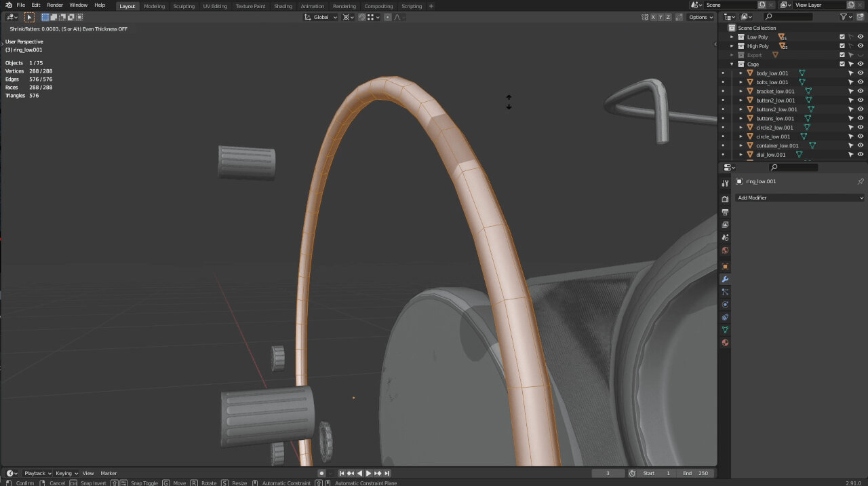Switch to the UV Editing workspace tab
868x486 pixels.
pos(214,6)
